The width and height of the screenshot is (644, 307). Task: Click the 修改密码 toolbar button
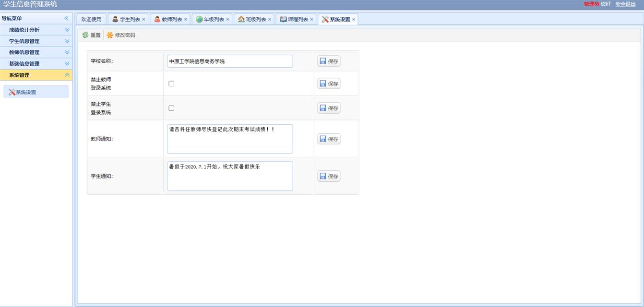coord(121,35)
